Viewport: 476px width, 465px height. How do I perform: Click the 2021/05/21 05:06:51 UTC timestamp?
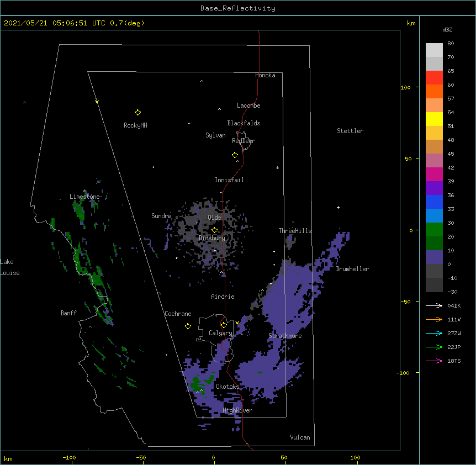point(55,23)
